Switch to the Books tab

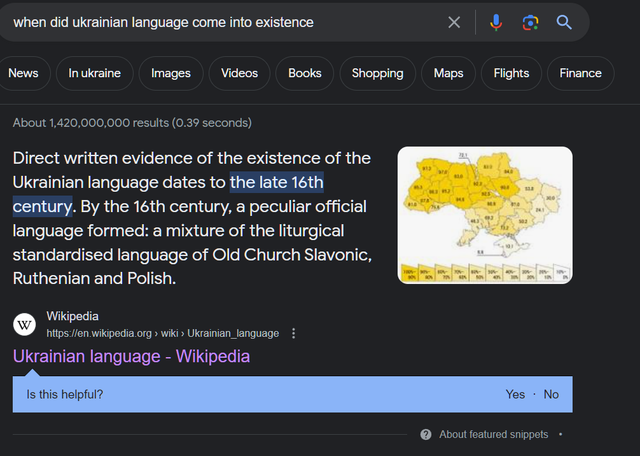[304, 73]
